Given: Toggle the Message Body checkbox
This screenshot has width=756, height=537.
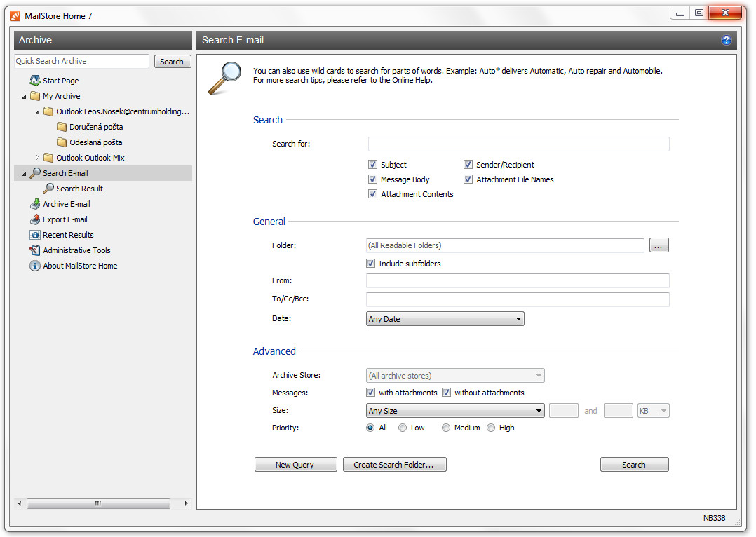Looking at the screenshot, I should [x=372, y=179].
